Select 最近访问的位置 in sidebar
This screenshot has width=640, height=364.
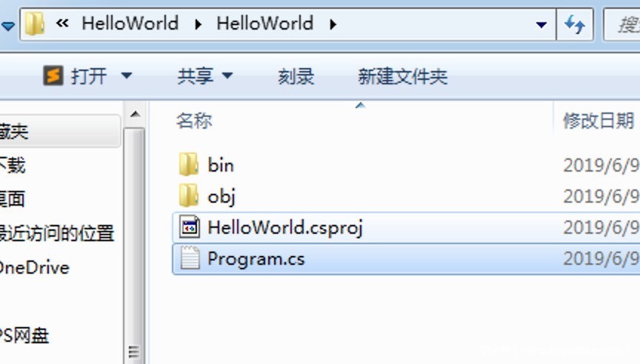click(57, 234)
